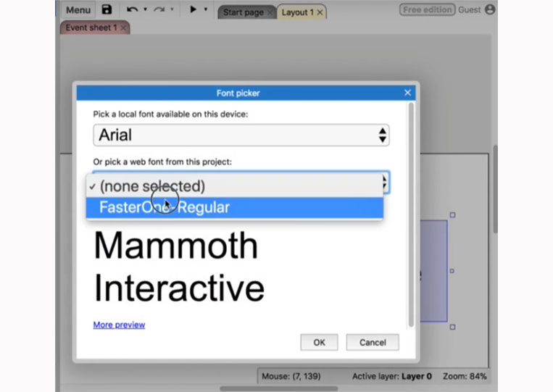Click the Free edition badge
Image resolution: width=553 pixels, height=392 pixels.
click(x=427, y=9)
